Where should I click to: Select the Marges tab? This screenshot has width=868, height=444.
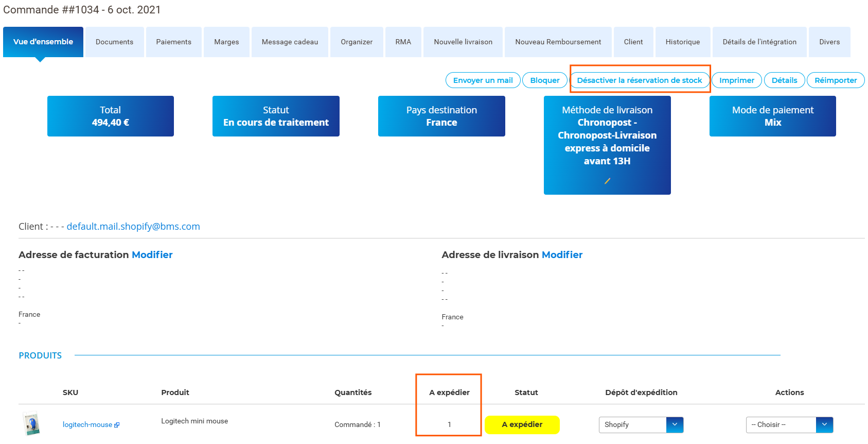pyautogui.click(x=226, y=42)
